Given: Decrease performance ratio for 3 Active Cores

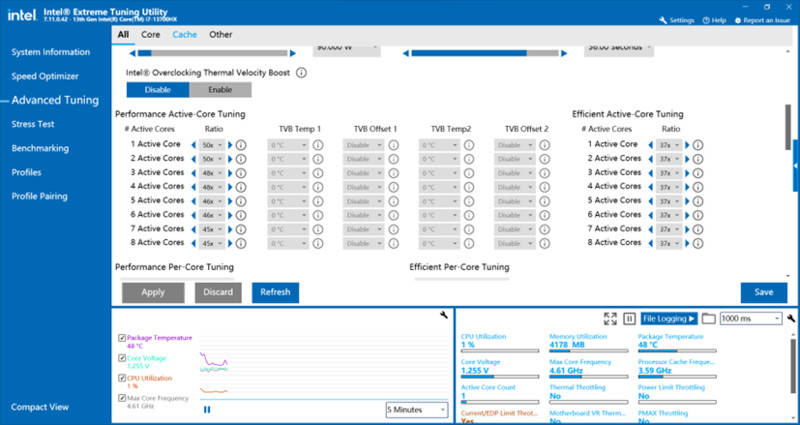Looking at the screenshot, I should click(193, 173).
